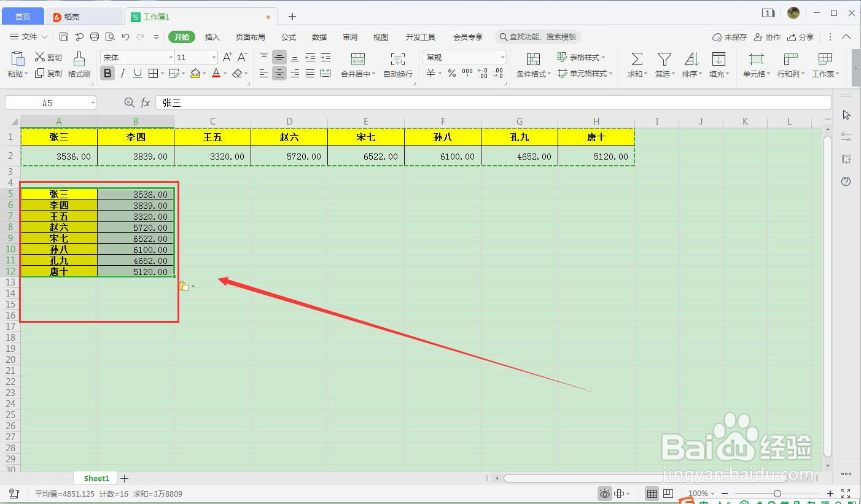Click the Paste clipboard icon

click(x=18, y=58)
